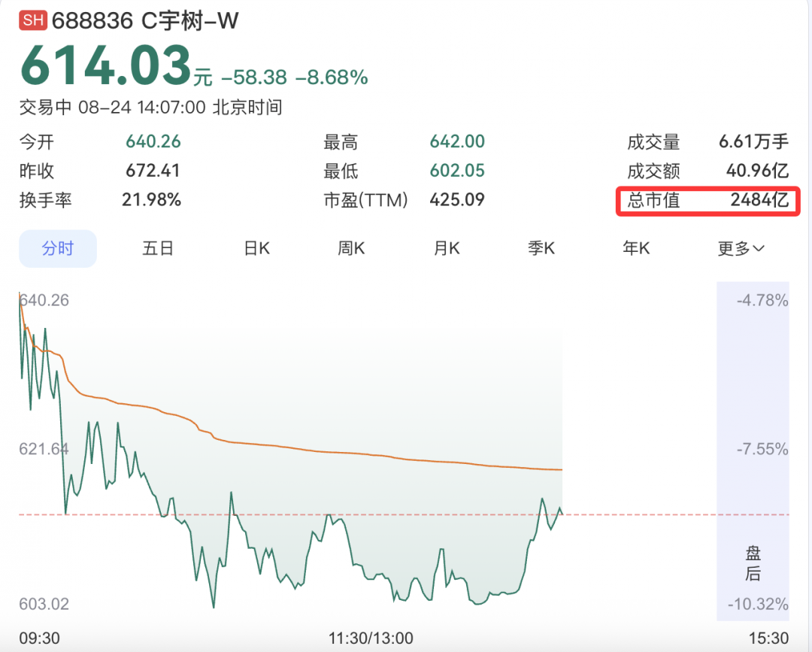Click the price change -58.38
Screen dimensions: 812x652
pos(254,77)
